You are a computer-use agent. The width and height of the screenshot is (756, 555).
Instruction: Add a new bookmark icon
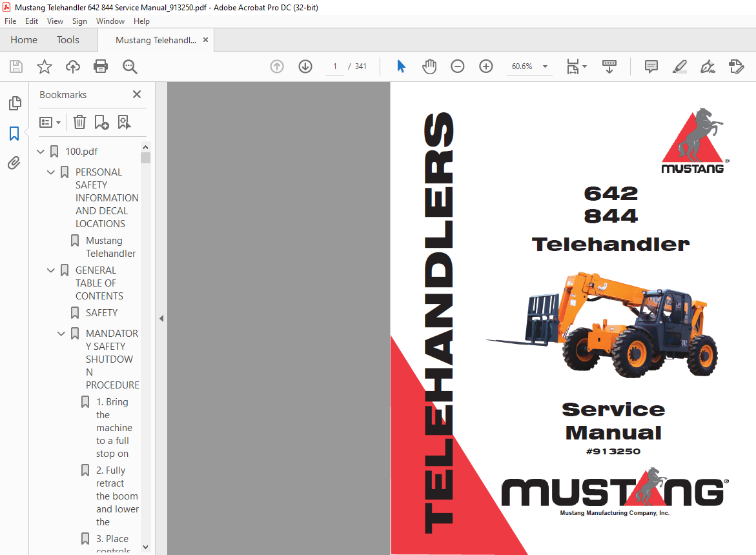click(102, 123)
